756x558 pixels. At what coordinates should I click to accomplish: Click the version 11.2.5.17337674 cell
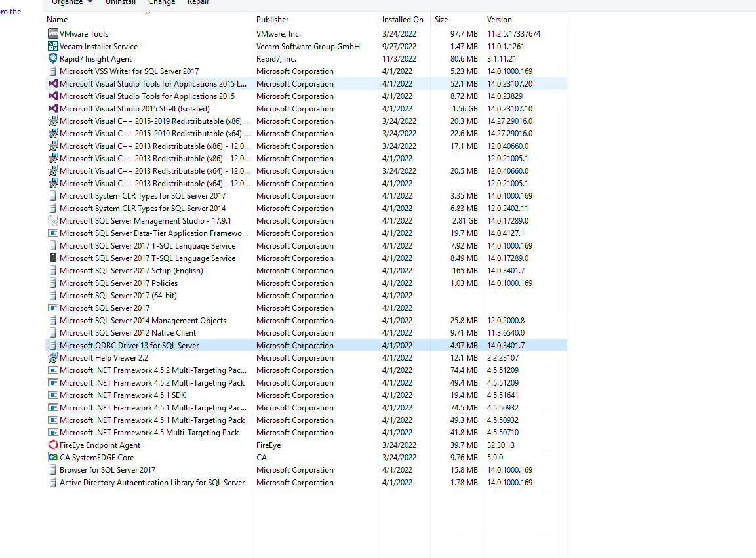coord(513,33)
